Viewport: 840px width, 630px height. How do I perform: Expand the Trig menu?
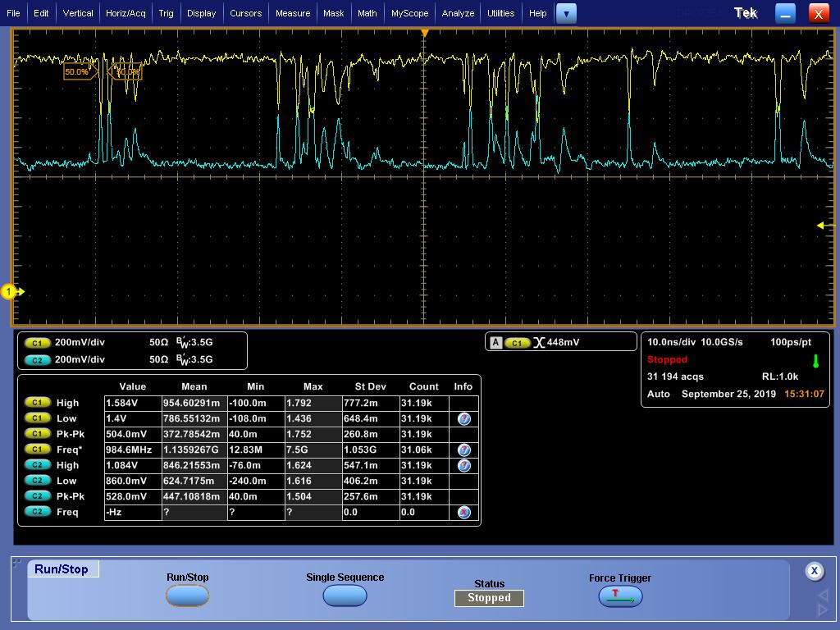pos(166,13)
